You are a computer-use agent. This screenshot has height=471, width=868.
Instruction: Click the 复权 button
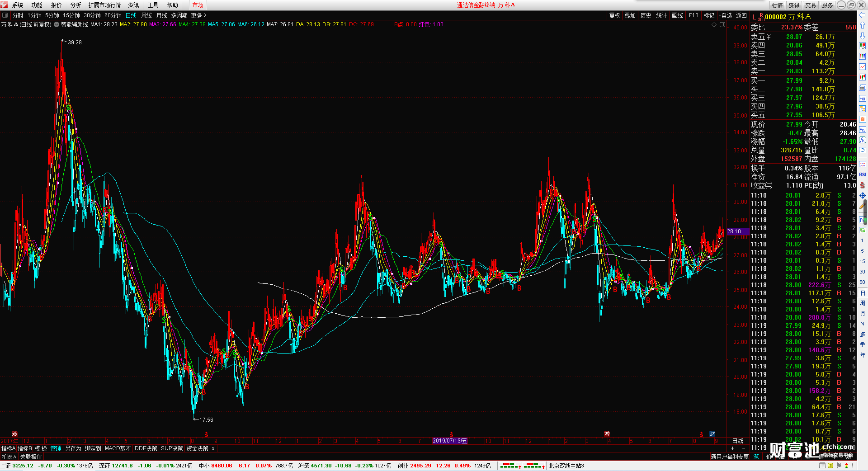pyautogui.click(x=614, y=15)
